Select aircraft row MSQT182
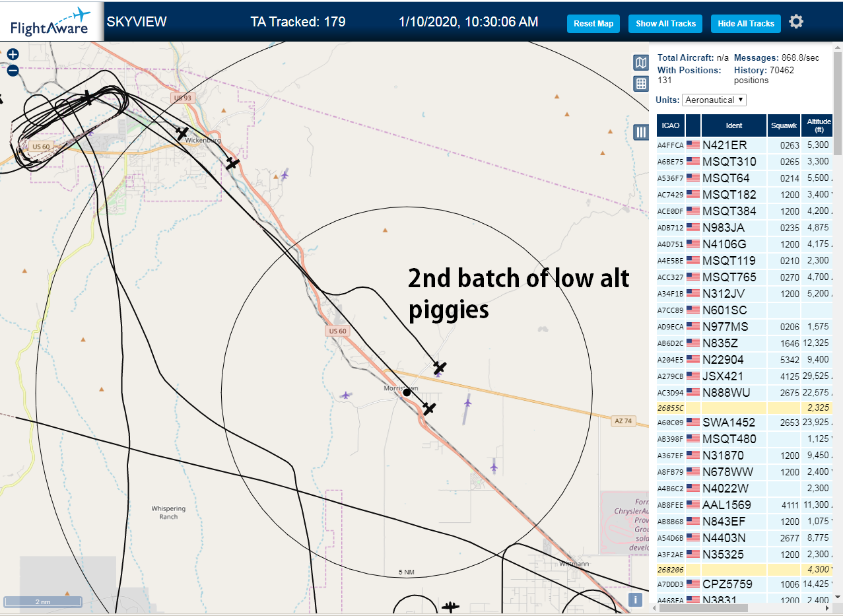Image resolution: width=843 pixels, height=616 pixels. click(745, 195)
